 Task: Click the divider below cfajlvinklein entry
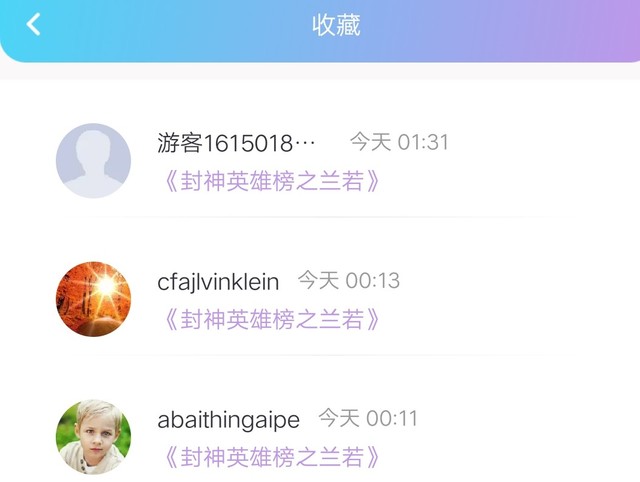point(320,355)
